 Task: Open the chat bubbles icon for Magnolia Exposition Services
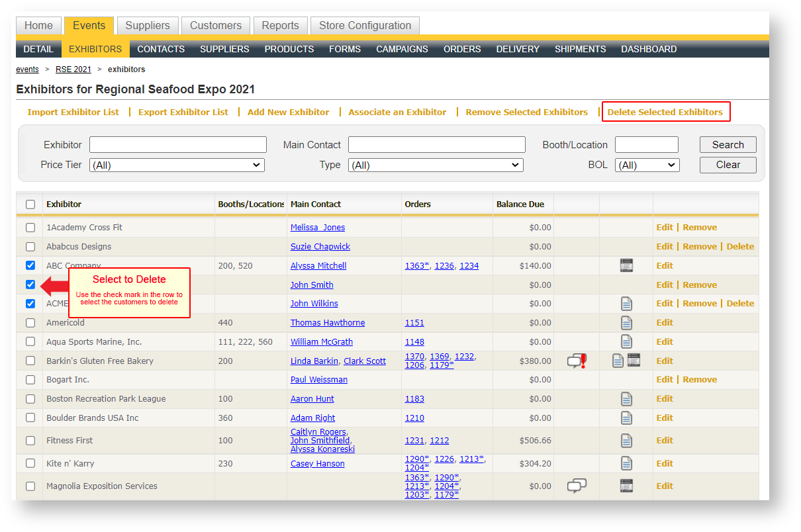coord(577,486)
